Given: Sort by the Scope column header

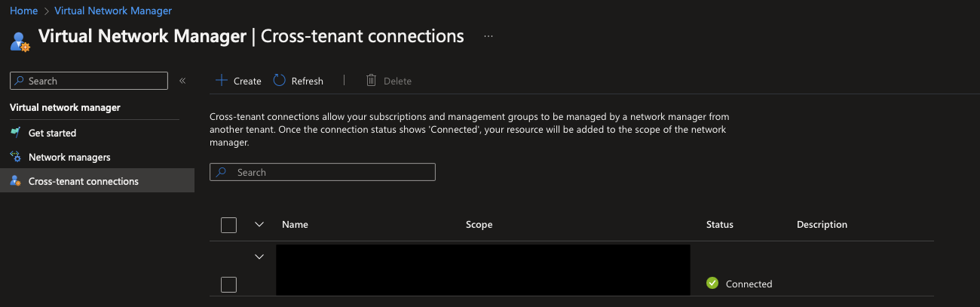Looking at the screenshot, I should pos(479,225).
